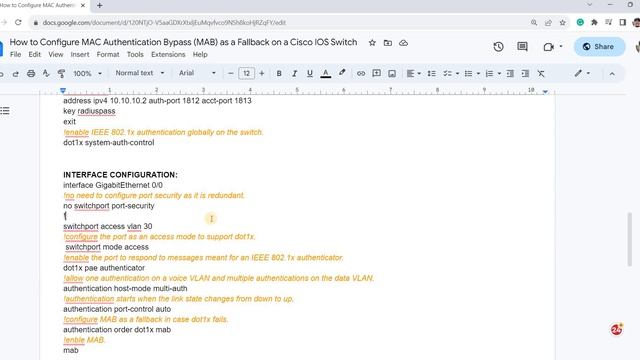The image size is (640, 360).
Task: Apply a bulleted list
Action: (x=468, y=73)
